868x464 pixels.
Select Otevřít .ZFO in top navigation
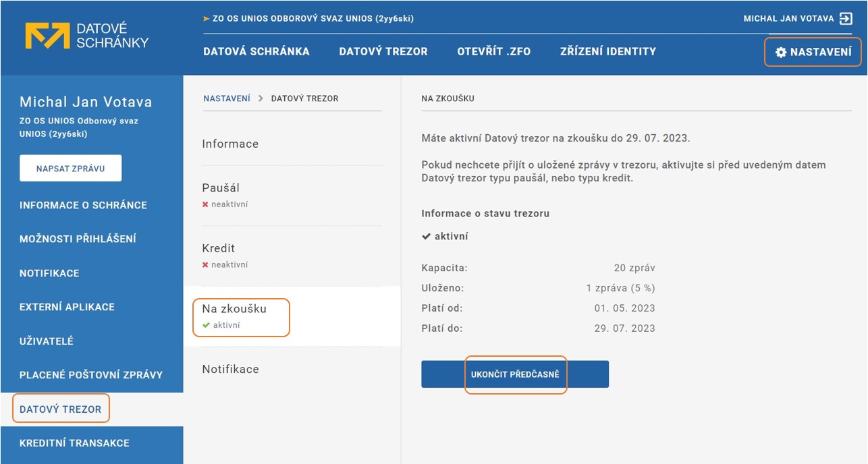pyautogui.click(x=494, y=51)
